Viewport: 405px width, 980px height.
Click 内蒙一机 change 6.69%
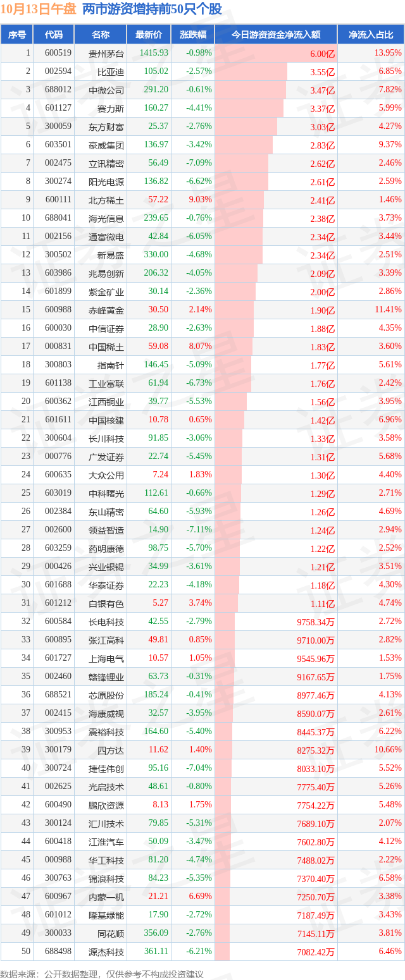[x=200, y=897]
